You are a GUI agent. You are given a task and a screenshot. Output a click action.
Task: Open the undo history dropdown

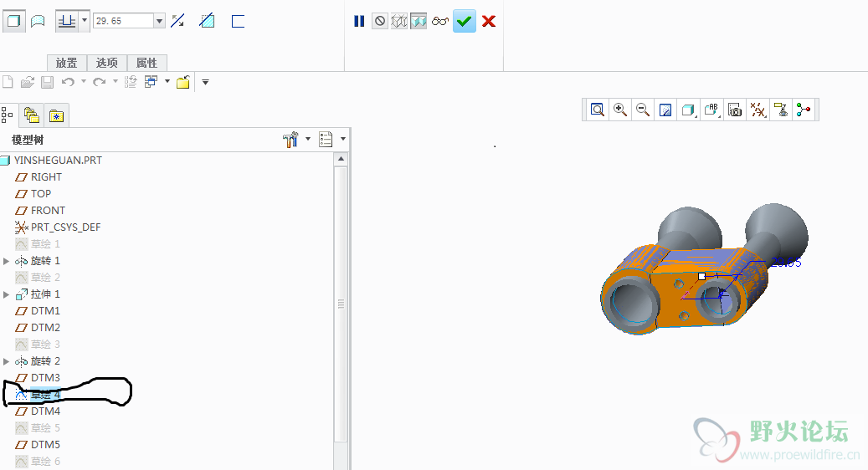(84, 82)
